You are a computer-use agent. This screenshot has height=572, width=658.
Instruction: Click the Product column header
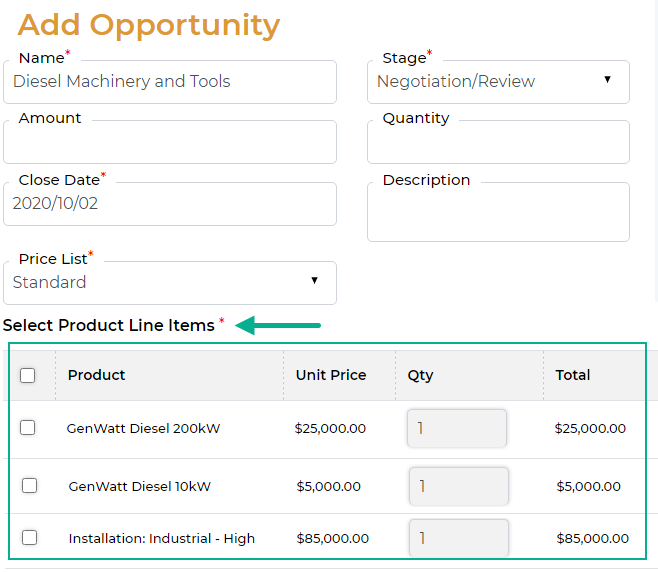pyautogui.click(x=97, y=375)
